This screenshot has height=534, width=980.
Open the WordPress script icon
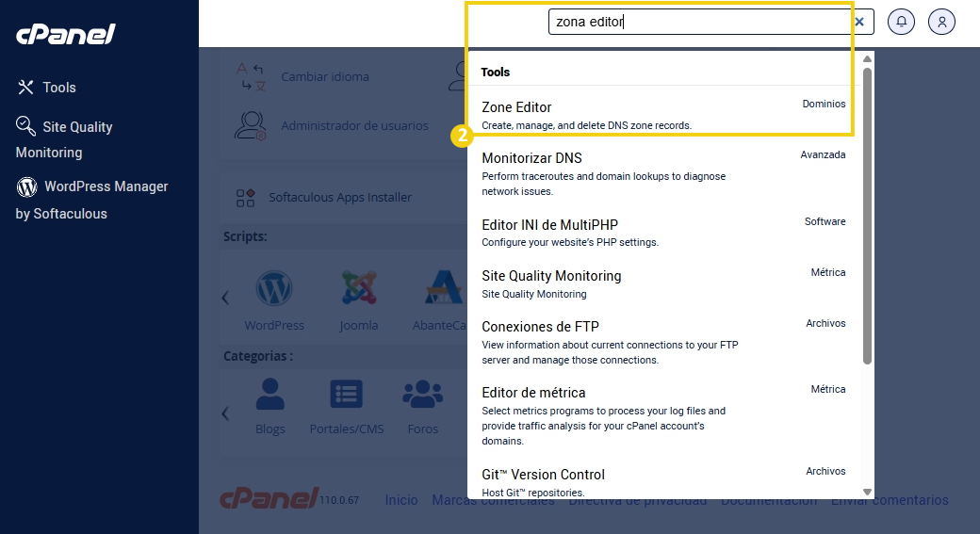(x=274, y=288)
